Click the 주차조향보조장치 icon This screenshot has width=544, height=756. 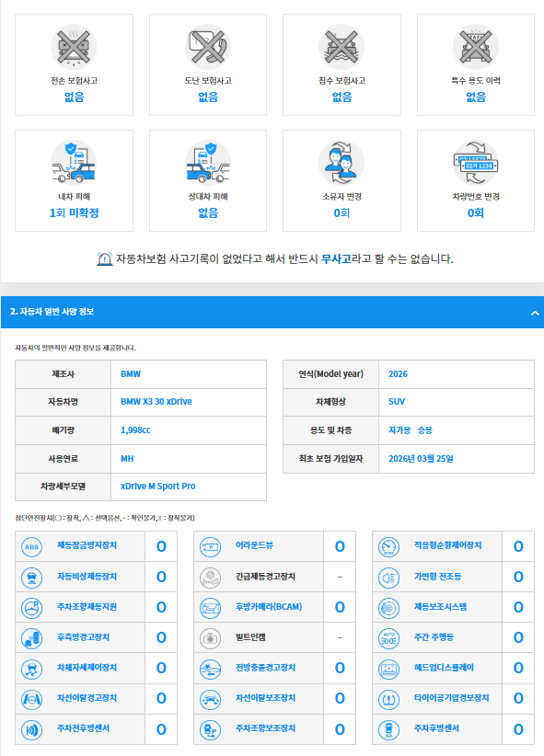pyautogui.click(x=211, y=729)
